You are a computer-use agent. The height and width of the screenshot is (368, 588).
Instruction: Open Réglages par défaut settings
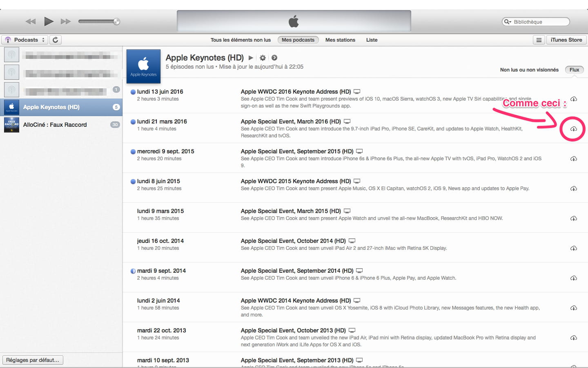33,360
